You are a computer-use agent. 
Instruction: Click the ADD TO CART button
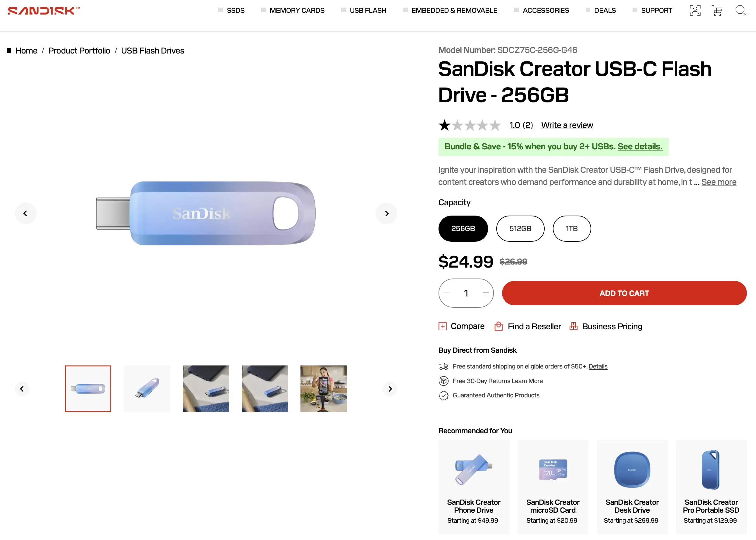point(624,293)
